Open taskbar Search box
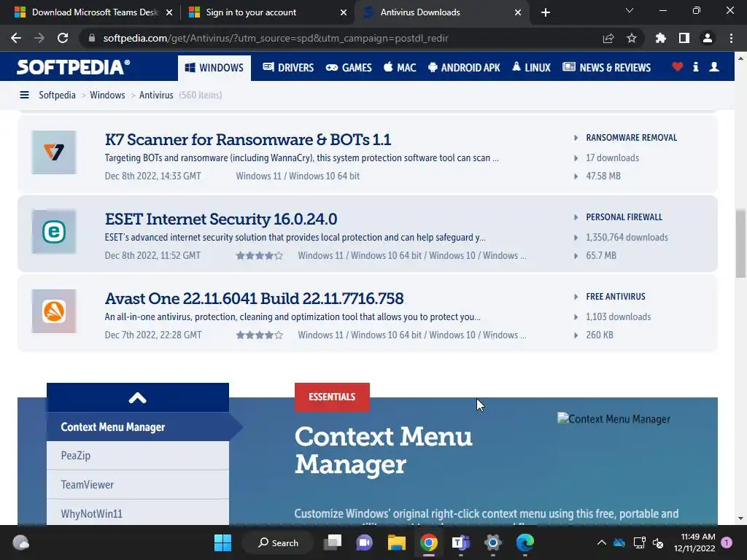This screenshot has height=560, width=747. click(x=278, y=542)
